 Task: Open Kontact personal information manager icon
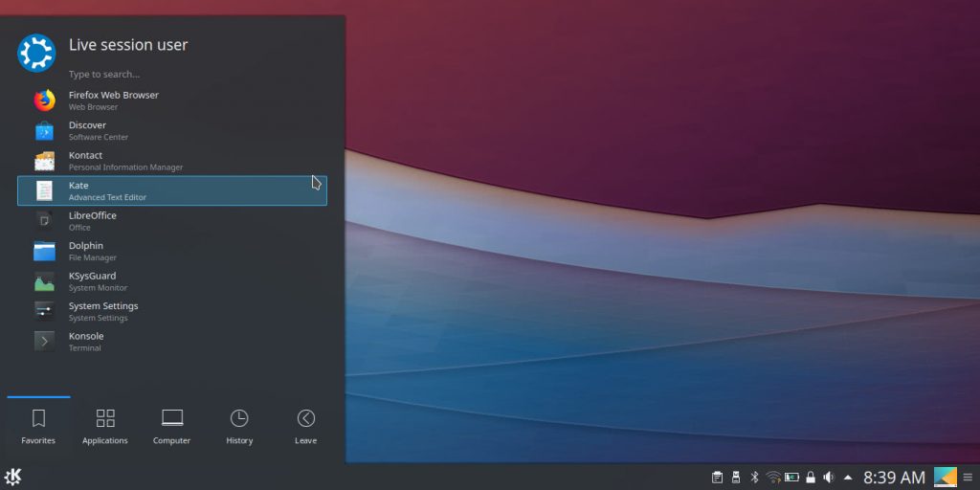pyautogui.click(x=44, y=161)
